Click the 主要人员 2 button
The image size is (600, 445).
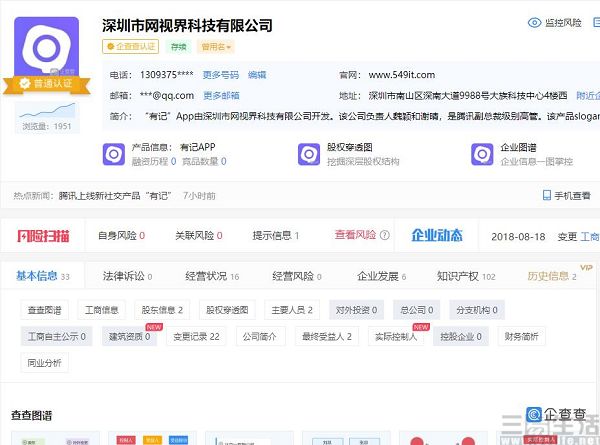pos(292,310)
